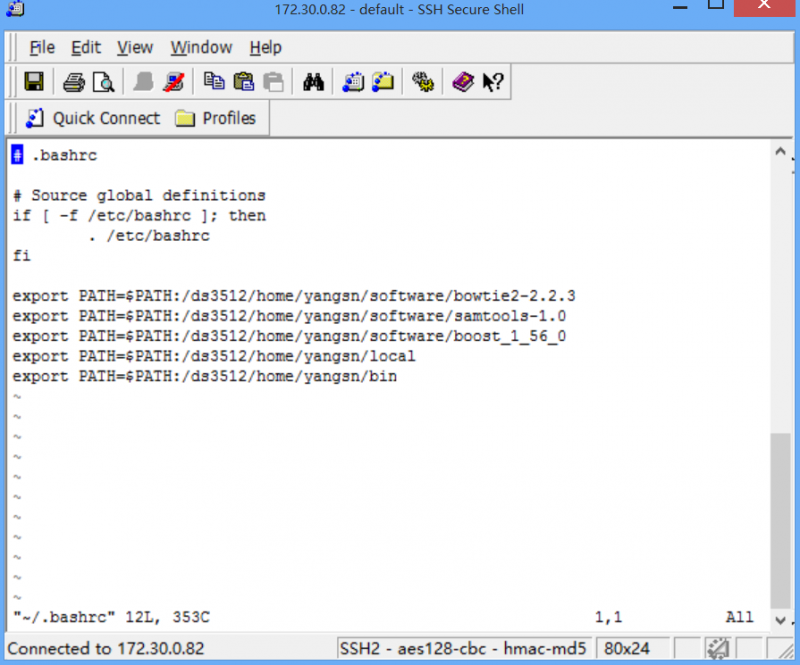Click the Connect icon in toolbar
The width and height of the screenshot is (800, 665).
(143, 82)
